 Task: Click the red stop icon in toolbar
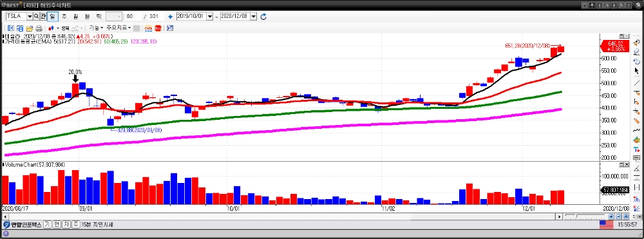[x=158, y=28]
